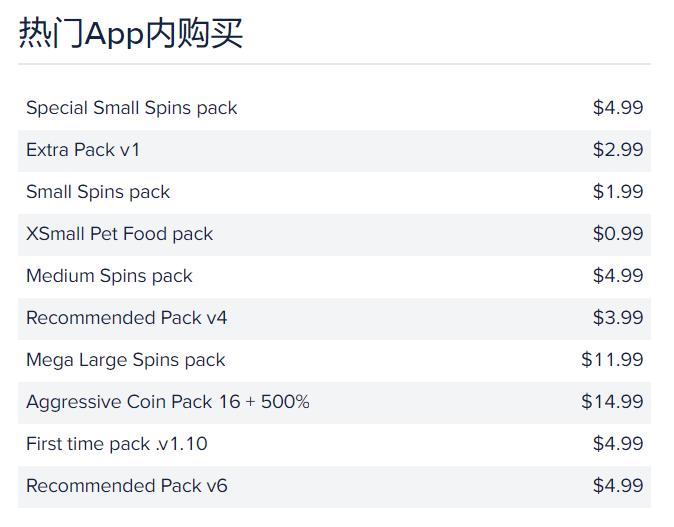The image size is (674, 527).
Task: Select the Small Spins pack entry
Action: 98,192
